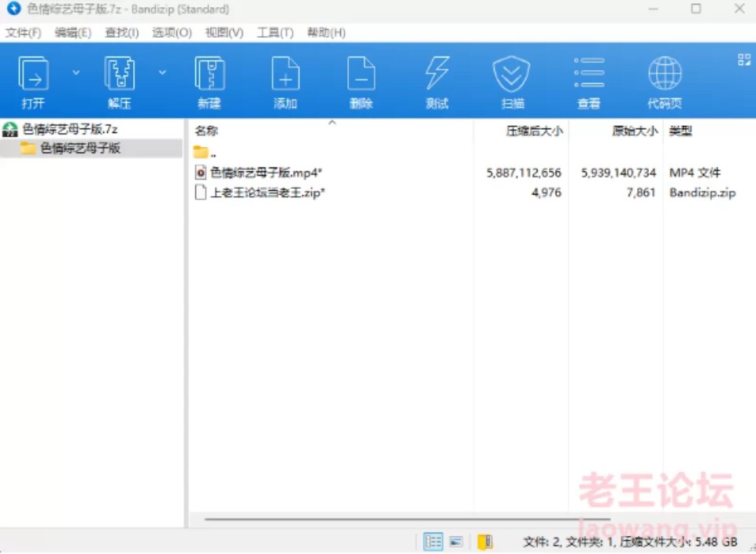Open the 编辑(E) menu

72,32
